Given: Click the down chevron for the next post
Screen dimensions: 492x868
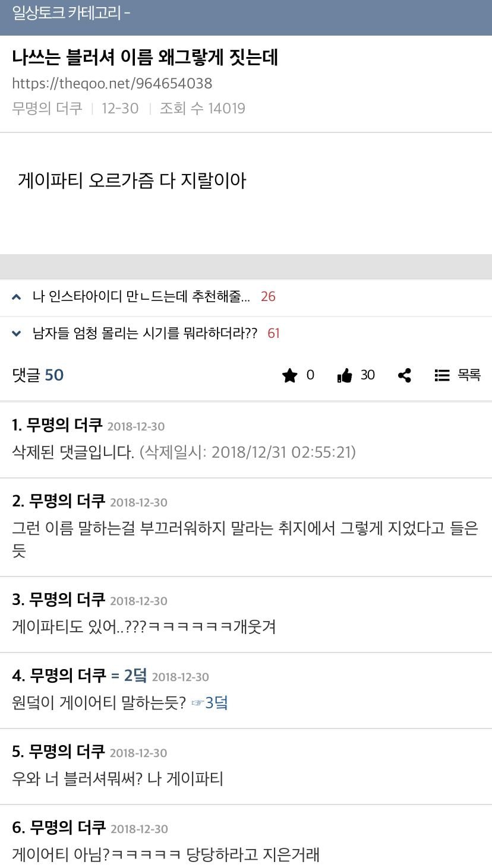Looking at the screenshot, I should tap(16, 334).
